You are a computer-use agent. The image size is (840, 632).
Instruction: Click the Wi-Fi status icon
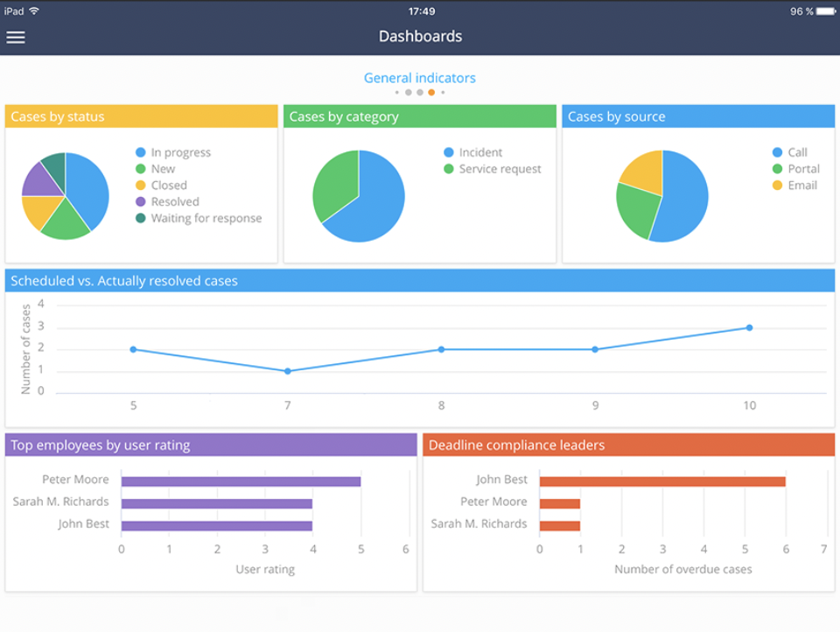[x=33, y=11]
